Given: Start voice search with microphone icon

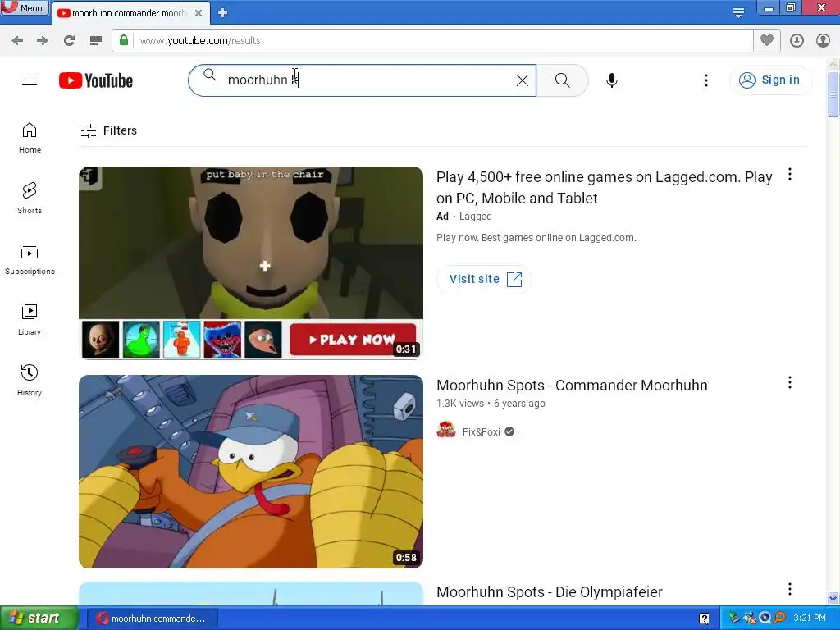Looking at the screenshot, I should (x=612, y=80).
